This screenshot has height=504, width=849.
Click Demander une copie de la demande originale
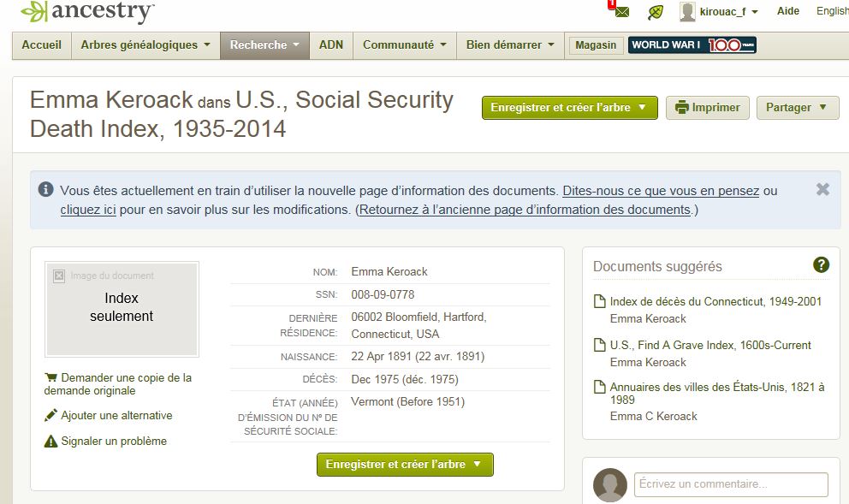point(118,384)
